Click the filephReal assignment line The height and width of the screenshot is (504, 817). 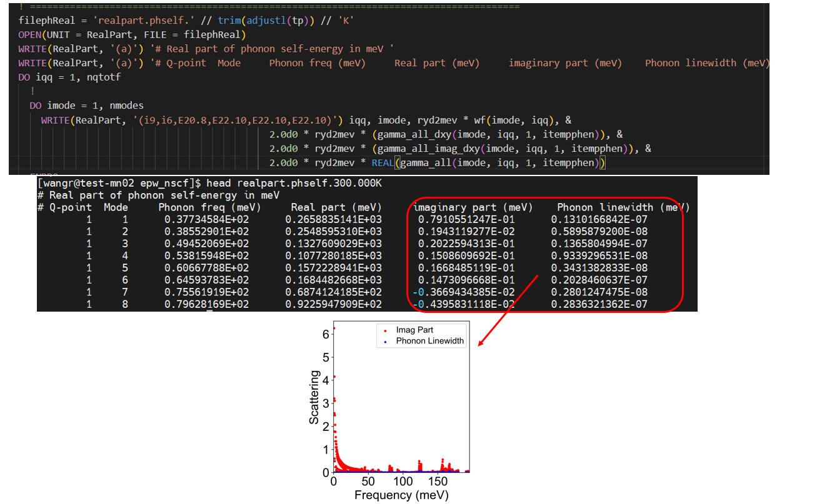point(186,20)
